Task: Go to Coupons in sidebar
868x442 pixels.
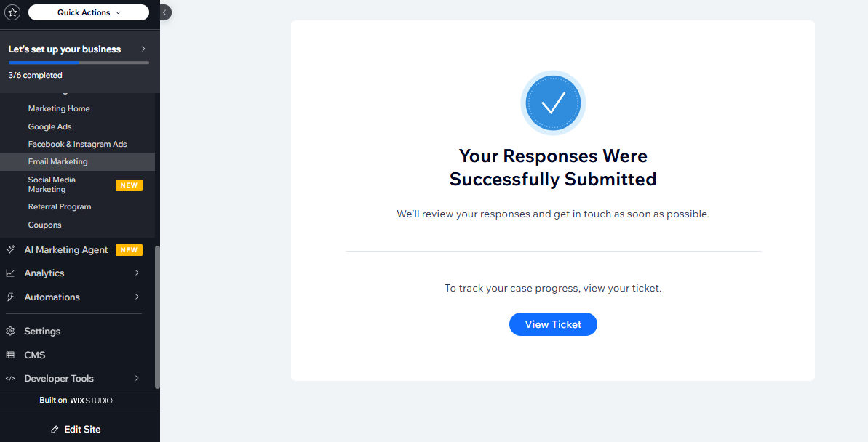Action: 44,225
